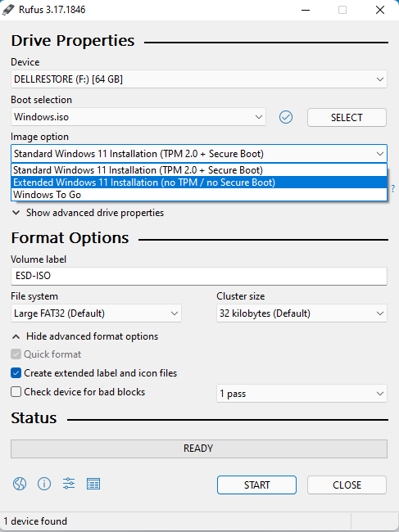This screenshot has height=532, width=399.
Task: Minimize the Rufus window
Action: point(306,10)
